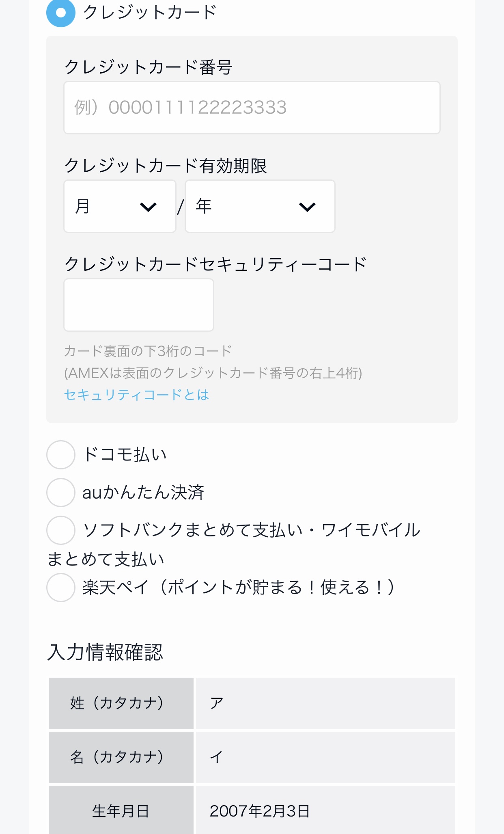
Task: Click the month dropdown chevron arrow
Action: coord(148,207)
